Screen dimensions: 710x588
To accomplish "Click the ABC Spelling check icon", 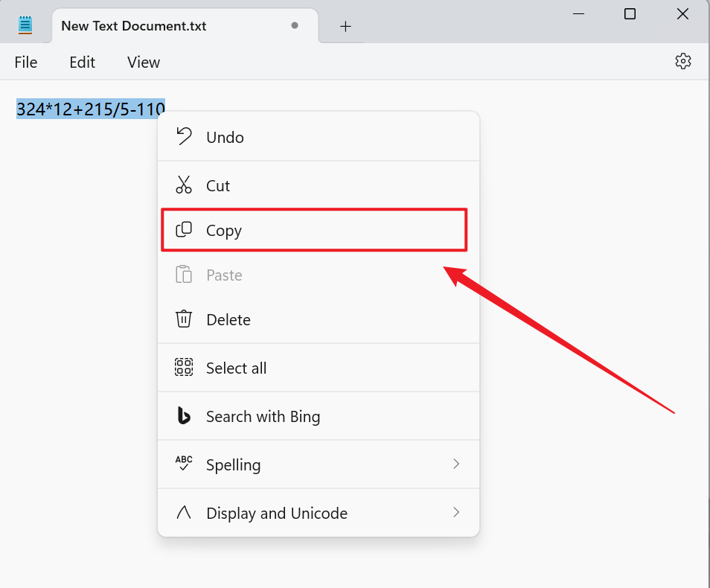I will click(183, 464).
